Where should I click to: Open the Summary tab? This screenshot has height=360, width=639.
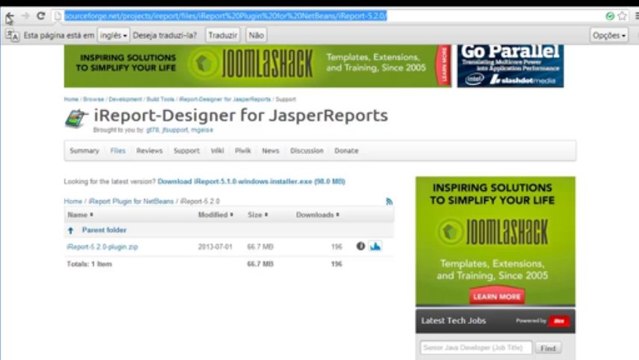point(84,151)
